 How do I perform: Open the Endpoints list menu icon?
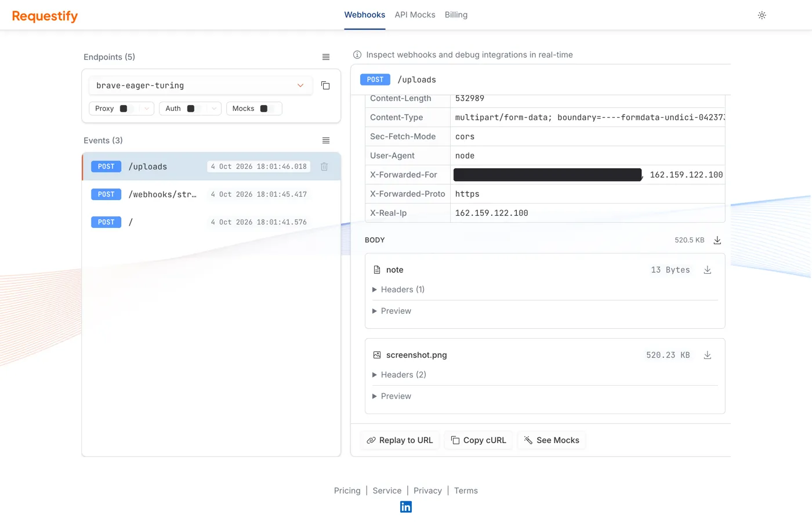point(326,57)
